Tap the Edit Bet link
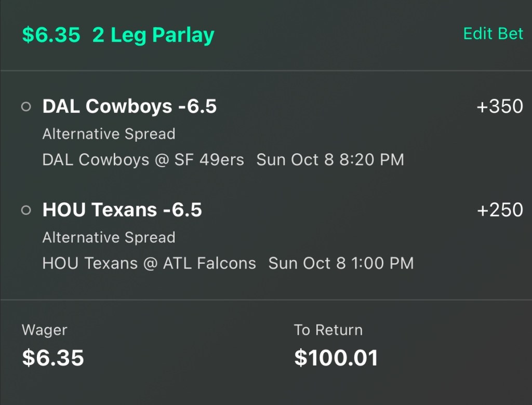The width and height of the screenshot is (532, 405). tap(493, 34)
